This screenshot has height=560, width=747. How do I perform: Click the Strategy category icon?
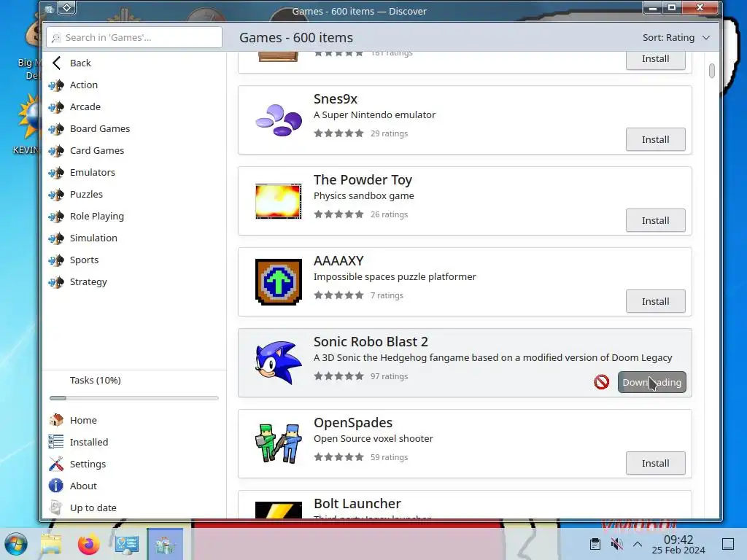coord(56,282)
